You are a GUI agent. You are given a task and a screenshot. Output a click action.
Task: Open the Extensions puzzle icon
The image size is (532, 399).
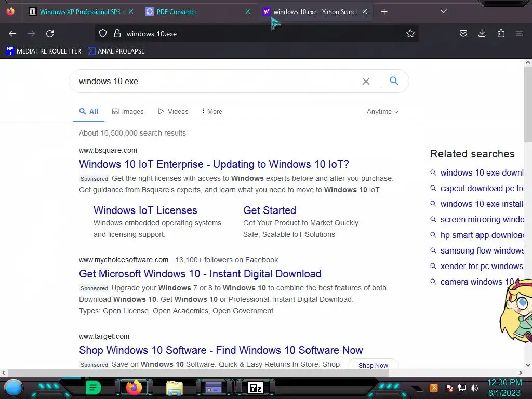point(501,33)
